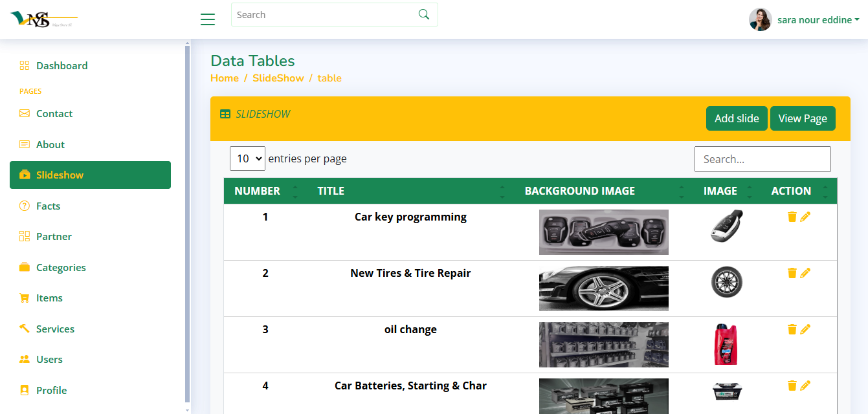Image resolution: width=868 pixels, height=414 pixels.
Task: Go to Categories in the sidebar
Action: pyautogui.click(x=61, y=267)
